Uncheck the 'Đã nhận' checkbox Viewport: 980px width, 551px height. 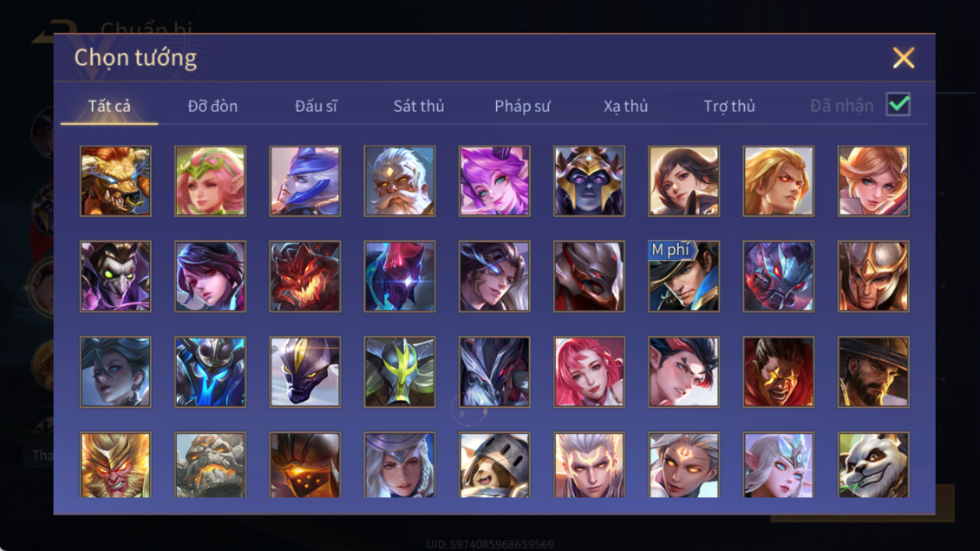[898, 104]
